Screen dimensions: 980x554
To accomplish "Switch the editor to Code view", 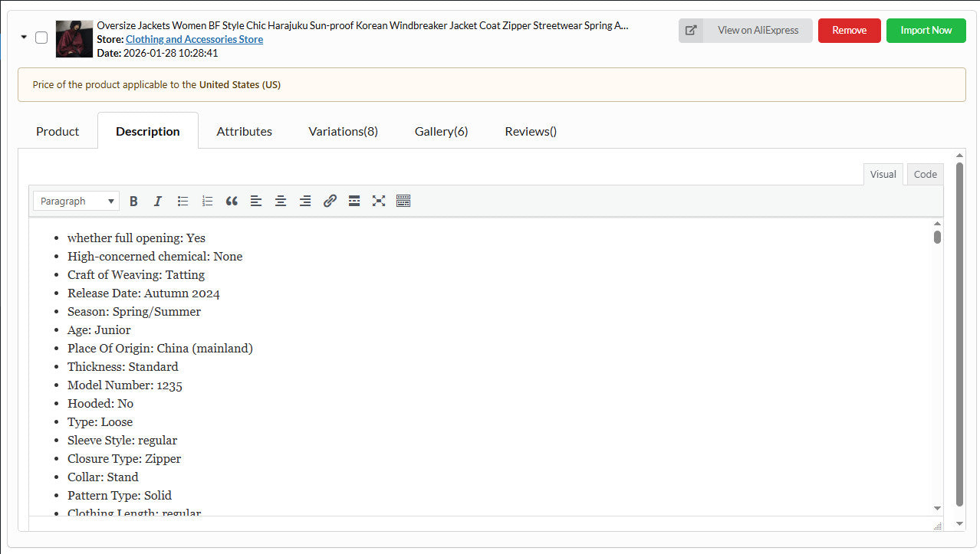I will pyautogui.click(x=925, y=174).
